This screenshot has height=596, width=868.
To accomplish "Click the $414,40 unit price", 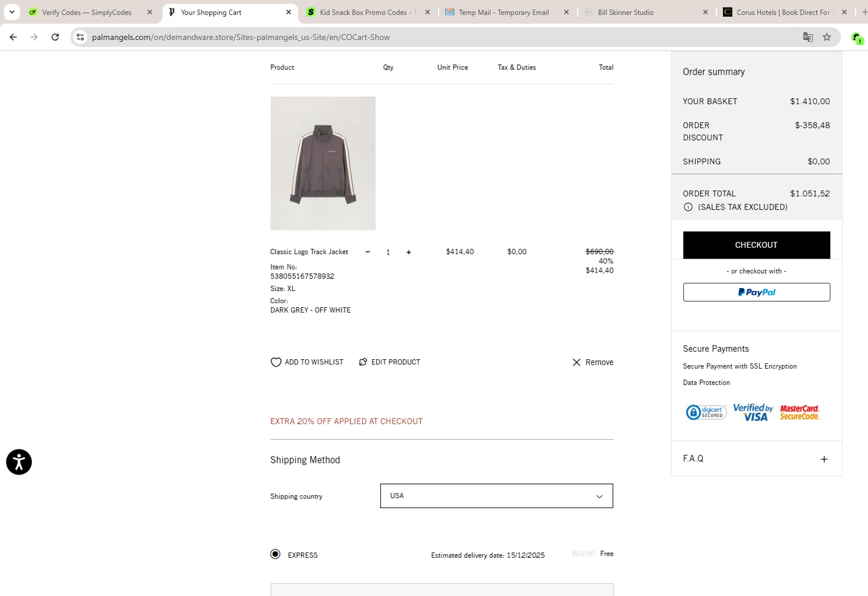I will click(460, 252).
